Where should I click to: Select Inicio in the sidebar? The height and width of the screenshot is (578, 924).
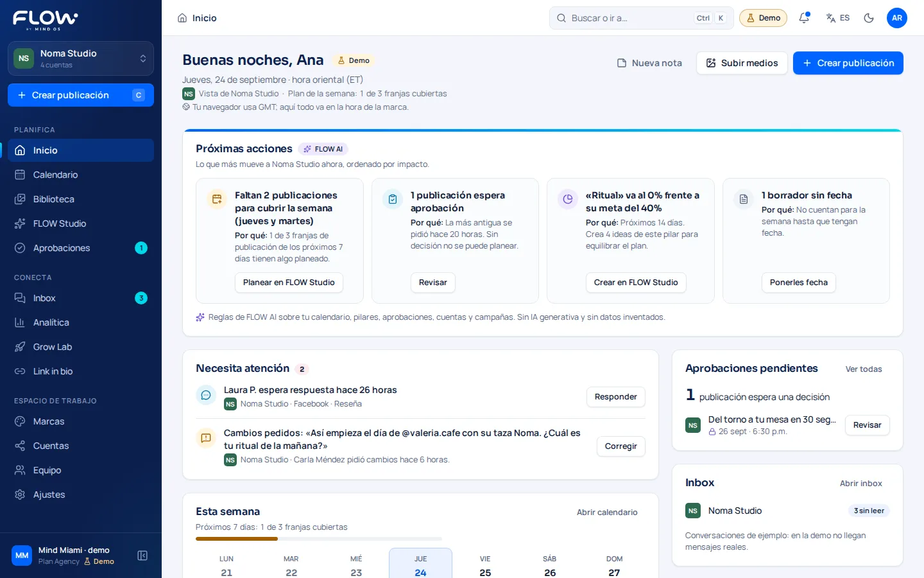[81, 150]
